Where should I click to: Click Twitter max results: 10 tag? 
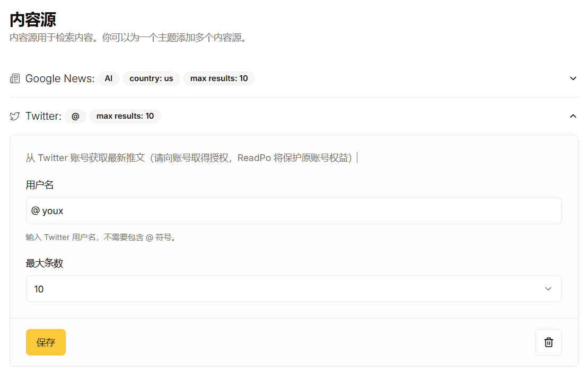(125, 116)
